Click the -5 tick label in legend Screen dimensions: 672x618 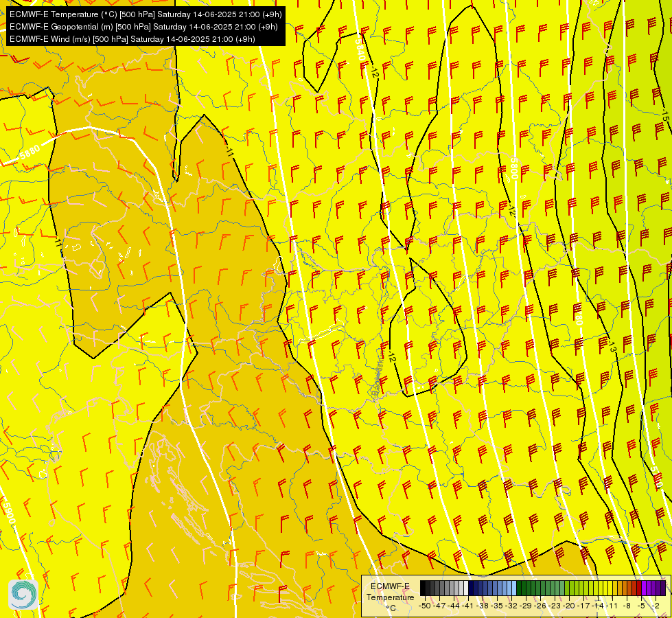pyautogui.click(x=641, y=606)
